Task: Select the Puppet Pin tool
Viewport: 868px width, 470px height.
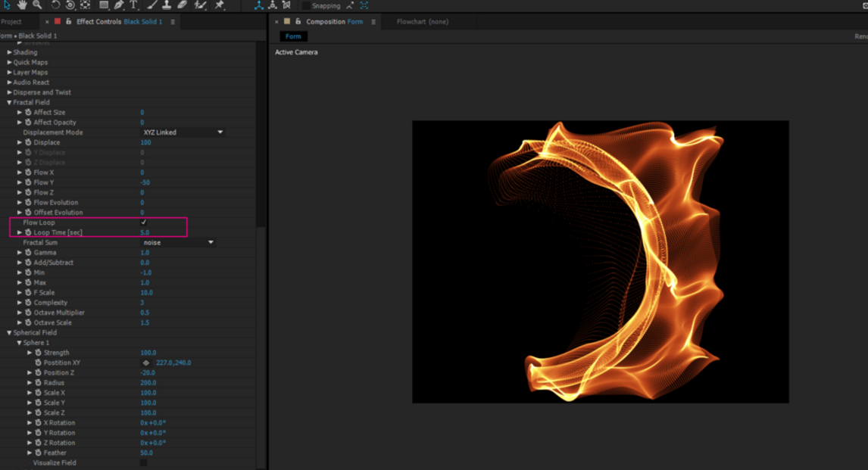Action: pyautogui.click(x=220, y=5)
